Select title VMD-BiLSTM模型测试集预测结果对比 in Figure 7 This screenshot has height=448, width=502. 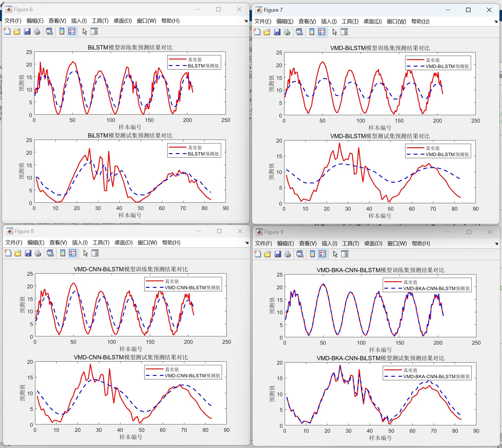[x=380, y=136]
